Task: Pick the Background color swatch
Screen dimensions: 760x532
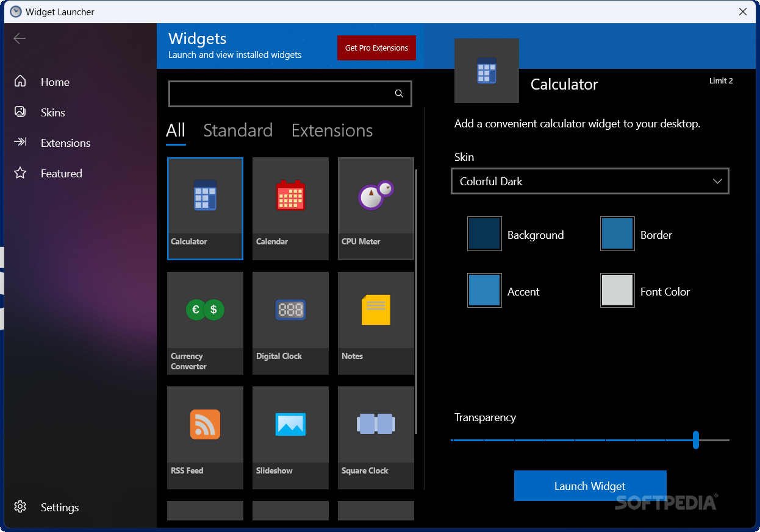Action: (x=484, y=234)
